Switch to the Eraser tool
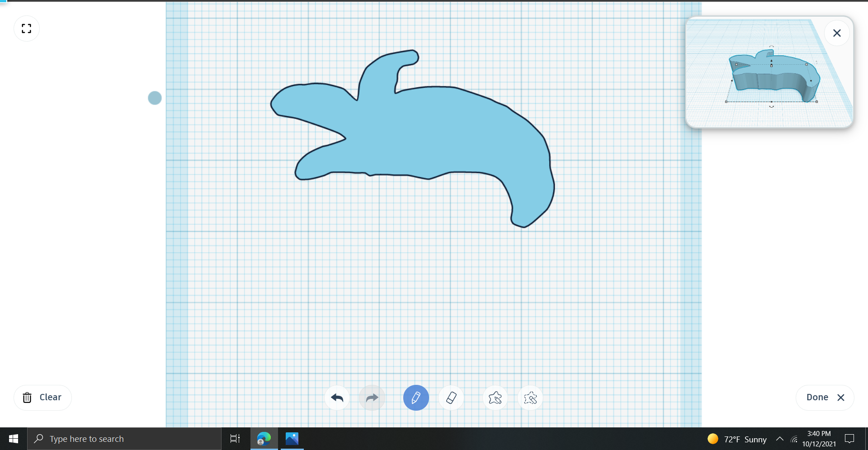 [x=451, y=398]
